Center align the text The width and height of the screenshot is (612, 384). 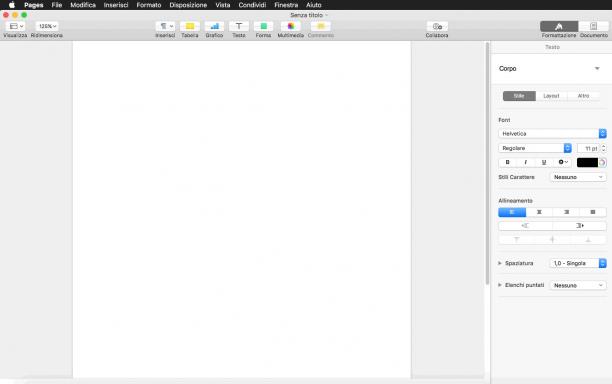click(539, 212)
